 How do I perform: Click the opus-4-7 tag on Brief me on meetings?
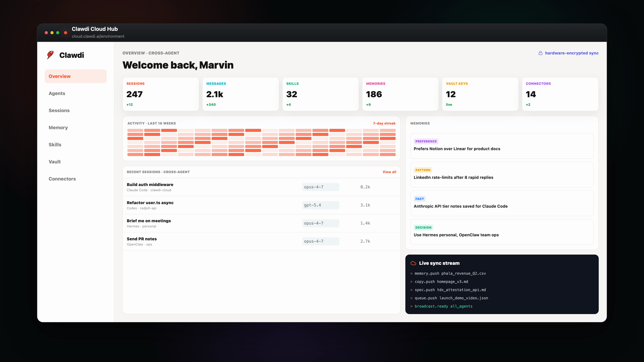320,223
